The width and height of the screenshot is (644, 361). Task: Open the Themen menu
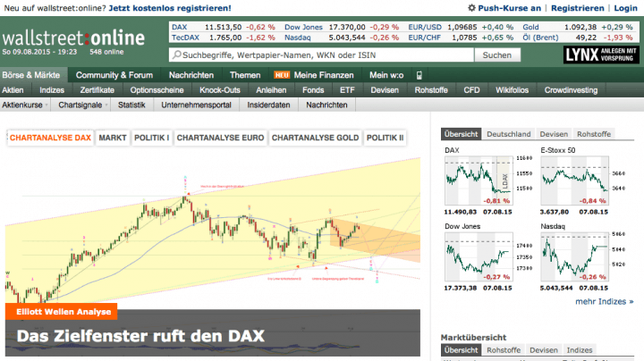tap(245, 75)
